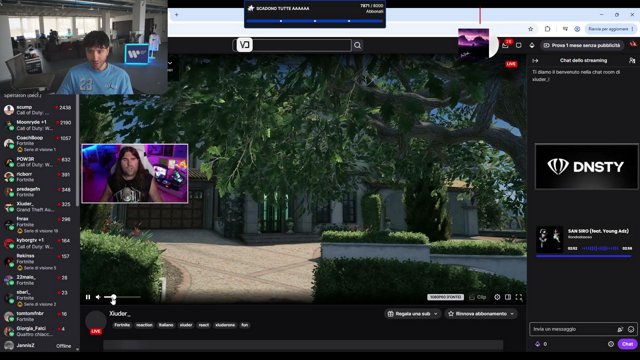Expand the collapsed side arrow above player
This screenshot has width=640, height=360.
click(x=170, y=63)
